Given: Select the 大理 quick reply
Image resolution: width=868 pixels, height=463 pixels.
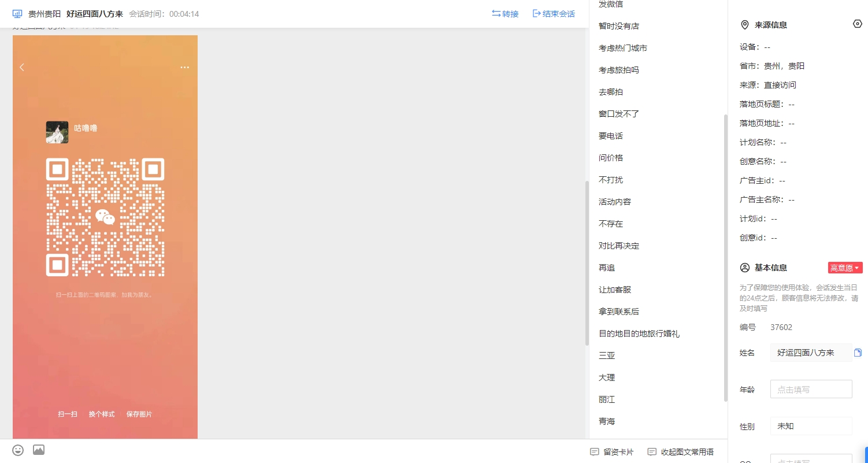Looking at the screenshot, I should [x=607, y=377].
